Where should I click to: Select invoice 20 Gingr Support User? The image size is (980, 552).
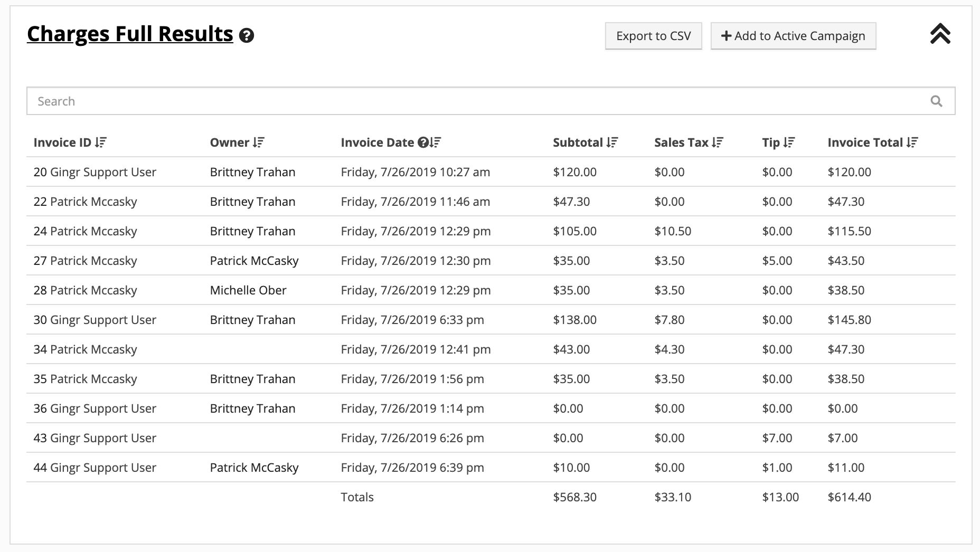pyautogui.click(x=95, y=172)
